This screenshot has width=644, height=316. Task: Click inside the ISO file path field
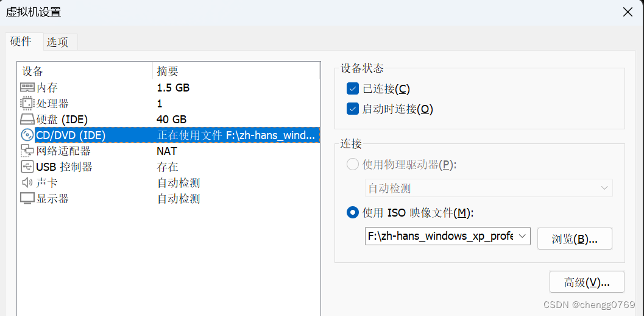coord(441,236)
